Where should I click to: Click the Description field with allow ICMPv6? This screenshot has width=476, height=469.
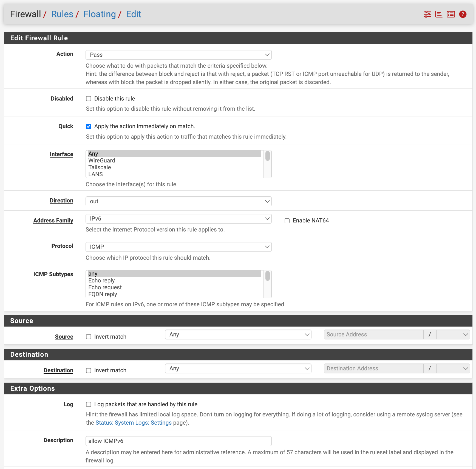[x=178, y=441]
